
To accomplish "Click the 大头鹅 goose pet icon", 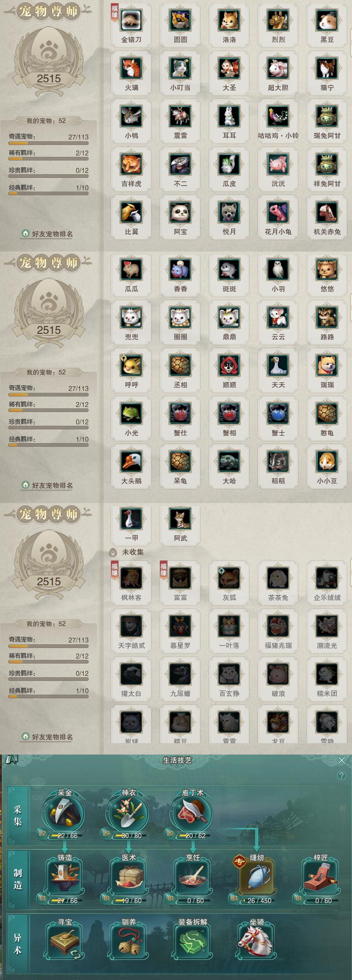I will (131, 461).
